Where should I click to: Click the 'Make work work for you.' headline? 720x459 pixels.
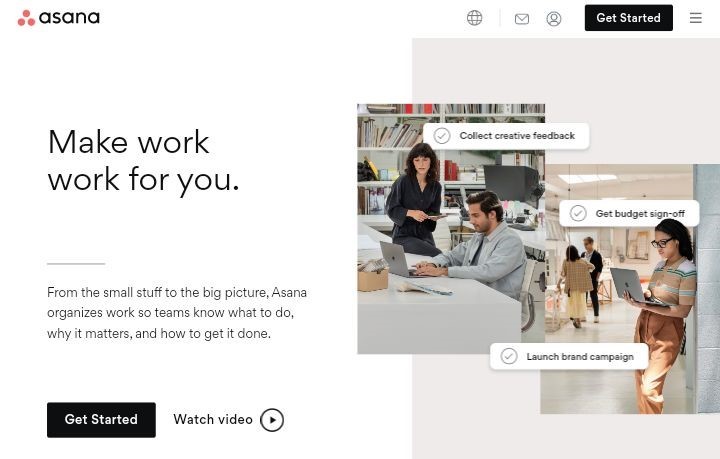143,161
